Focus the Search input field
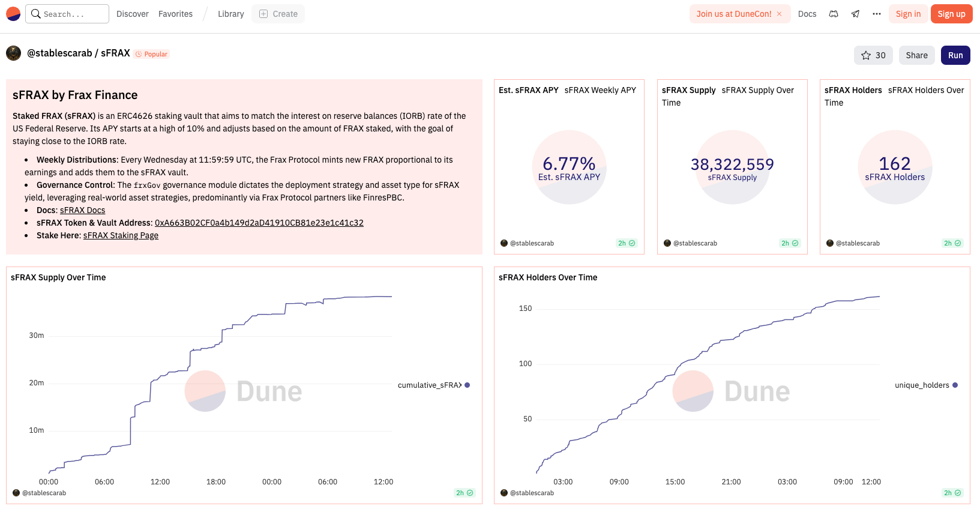The height and width of the screenshot is (509, 980). 67,14
